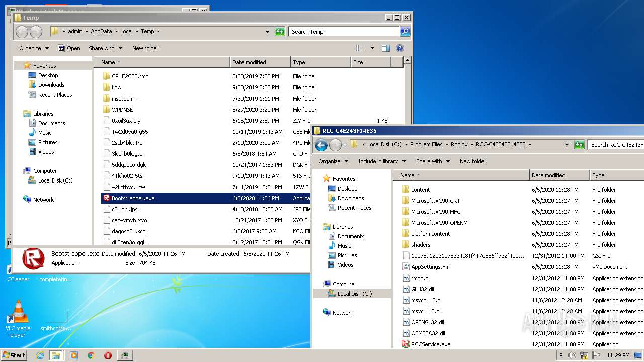Click the Search Temp input field
Viewport: 644px width, 362px height.
pos(344,32)
